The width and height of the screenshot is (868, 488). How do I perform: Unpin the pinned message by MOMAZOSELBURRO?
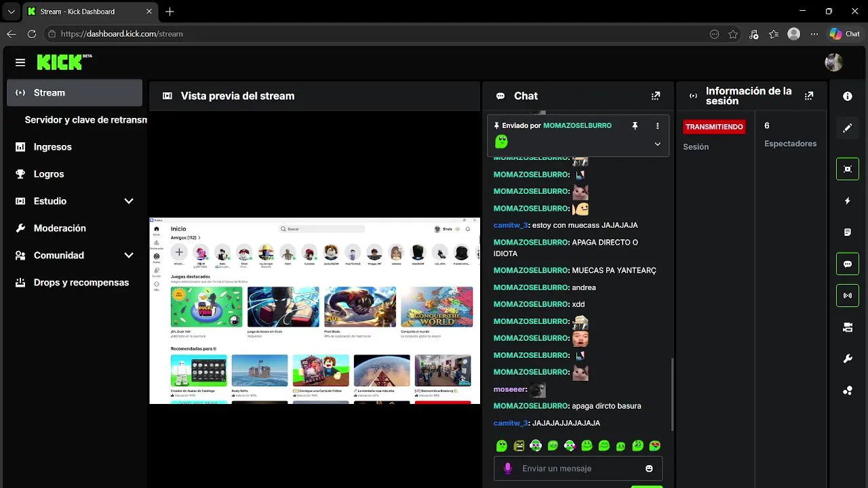[635, 126]
